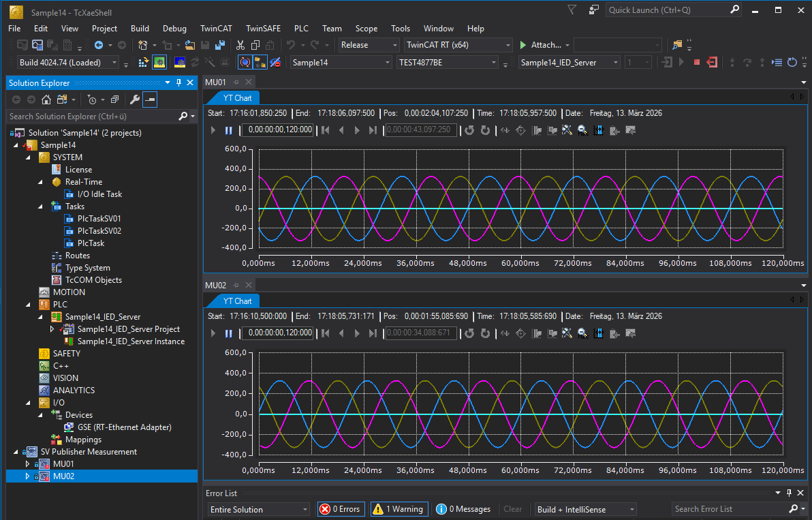Select TcCOM Objects tree item

click(93, 280)
